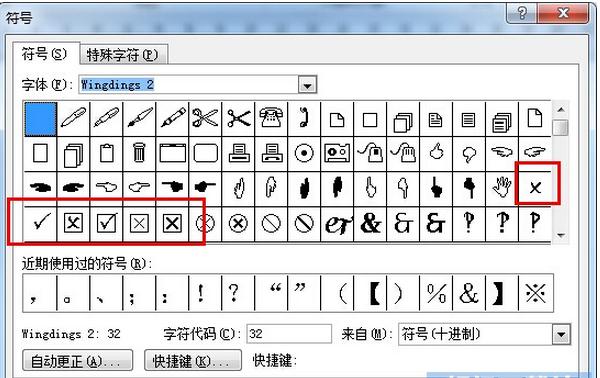Select the telephone symbol in the grid
The image size is (600, 378).
pyautogui.click(x=271, y=119)
